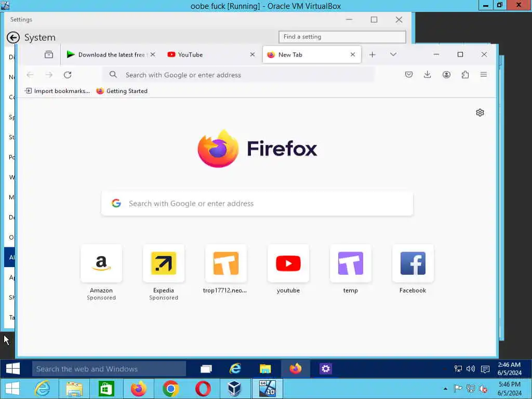Click Firefox icon in guest taskbar

tap(295, 369)
